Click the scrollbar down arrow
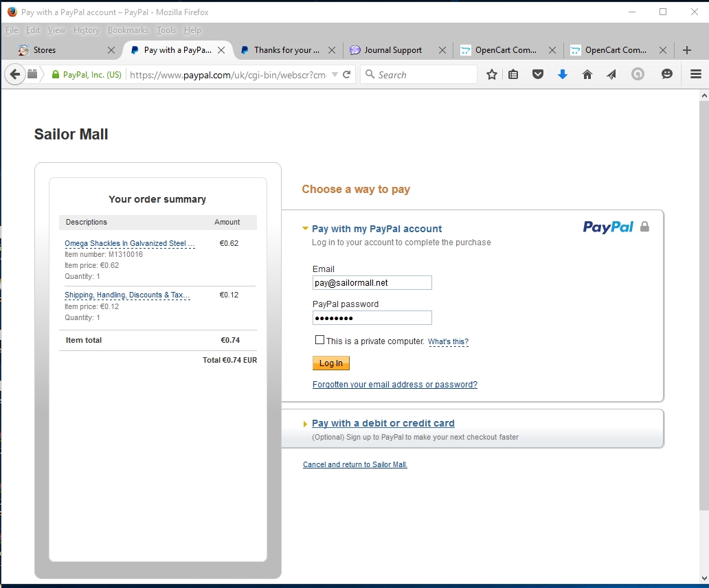Viewport: 709px width, 588px height. click(x=704, y=578)
